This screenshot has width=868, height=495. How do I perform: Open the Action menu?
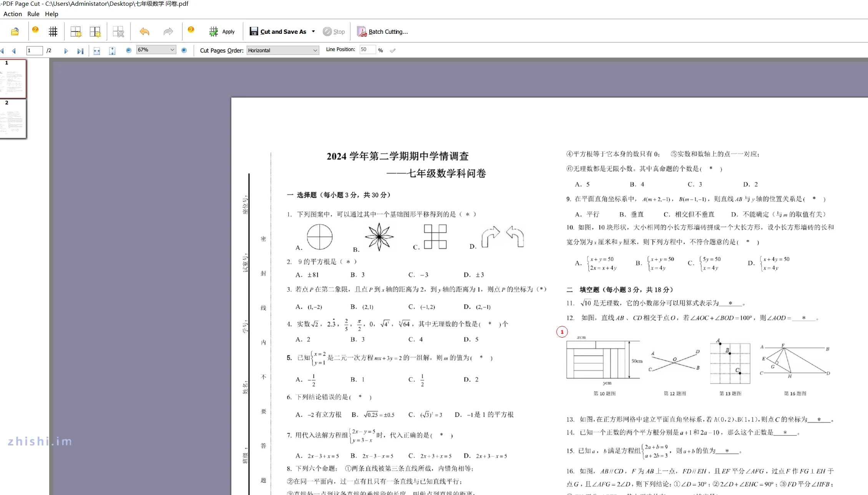click(x=13, y=14)
